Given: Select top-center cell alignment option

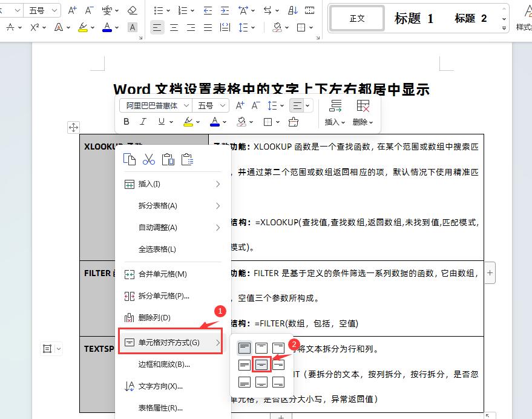Looking at the screenshot, I should point(261,348).
